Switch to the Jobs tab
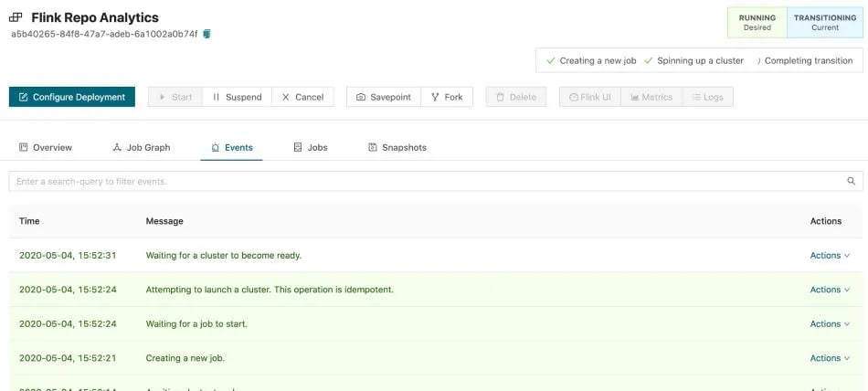 (x=311, y=147)
